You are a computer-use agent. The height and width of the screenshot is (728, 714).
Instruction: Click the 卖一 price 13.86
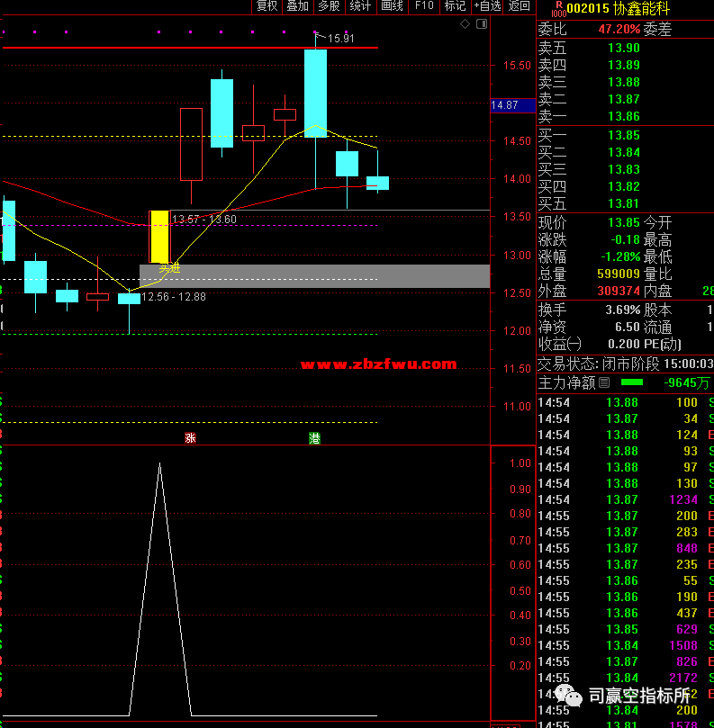pos(624,117)
